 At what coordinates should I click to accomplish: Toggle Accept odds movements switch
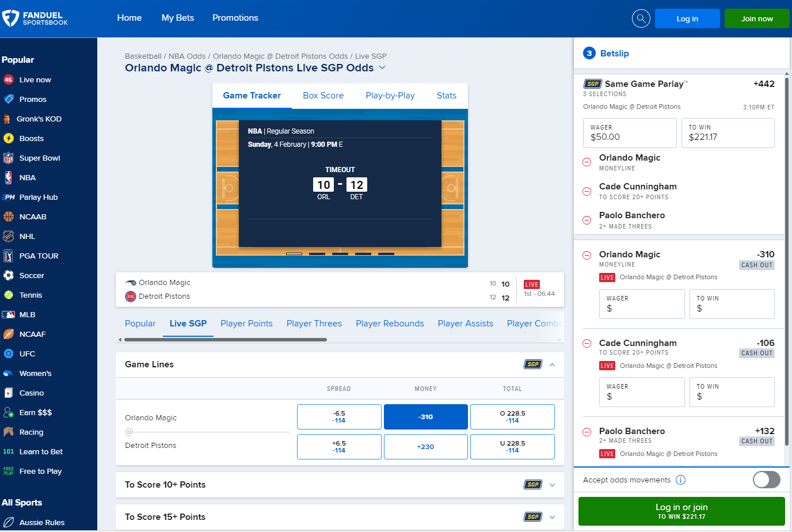tap(767, 480)
